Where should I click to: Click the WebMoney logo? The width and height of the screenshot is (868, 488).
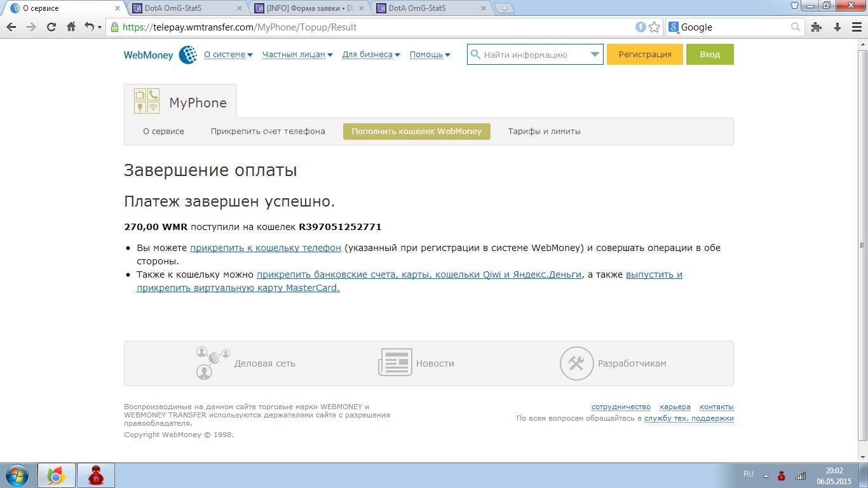[160, 55]
